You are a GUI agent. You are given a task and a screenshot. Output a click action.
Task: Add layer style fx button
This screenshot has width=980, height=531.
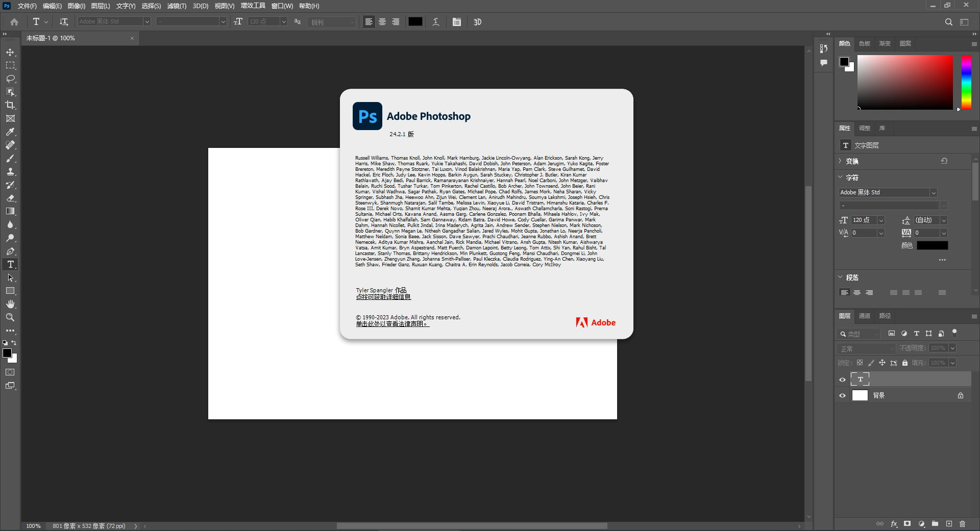pyautogui.click(x=894, y=524)
